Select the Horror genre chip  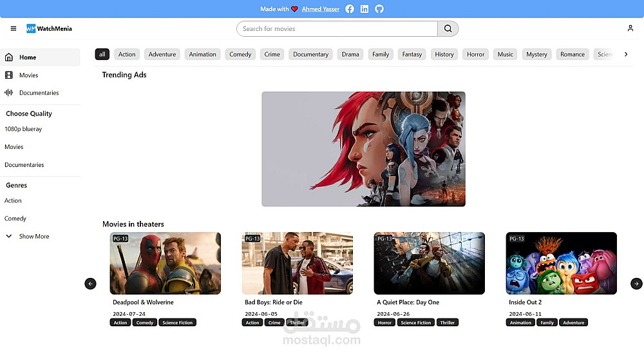click(476, 54)
